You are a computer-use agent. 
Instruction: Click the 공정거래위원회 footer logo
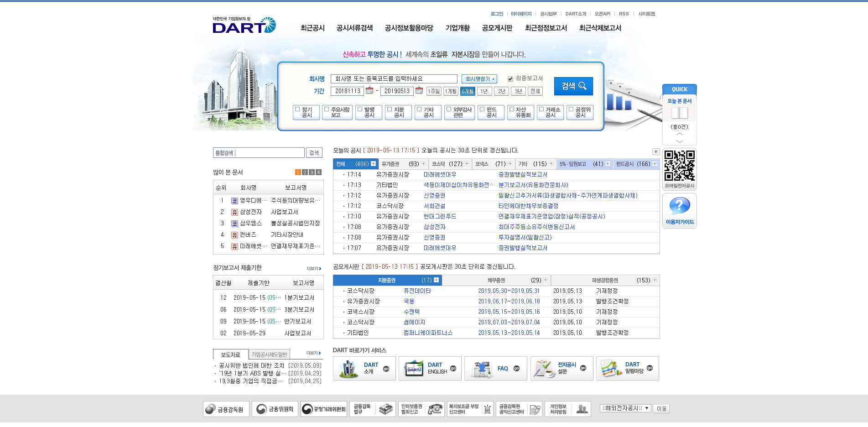click(324, 409)
